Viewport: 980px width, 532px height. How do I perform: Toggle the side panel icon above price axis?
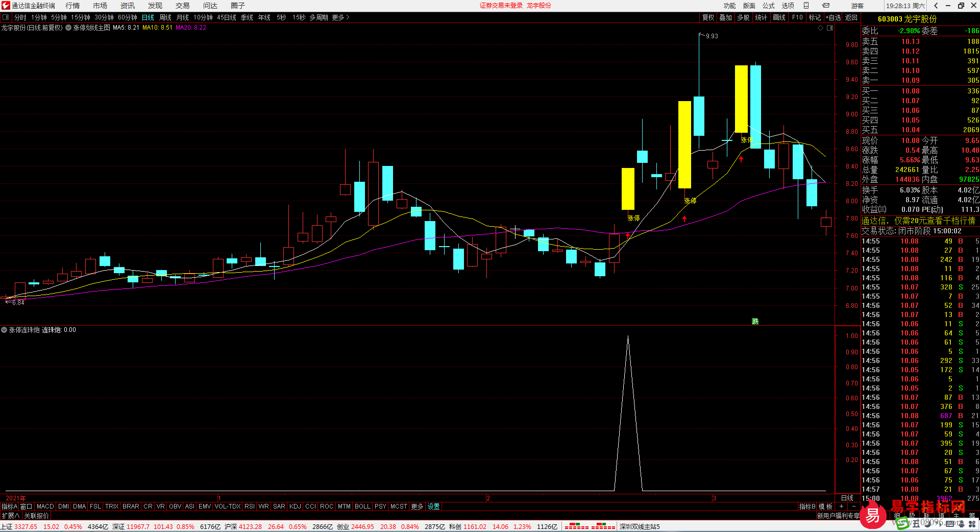click(830, 28)
